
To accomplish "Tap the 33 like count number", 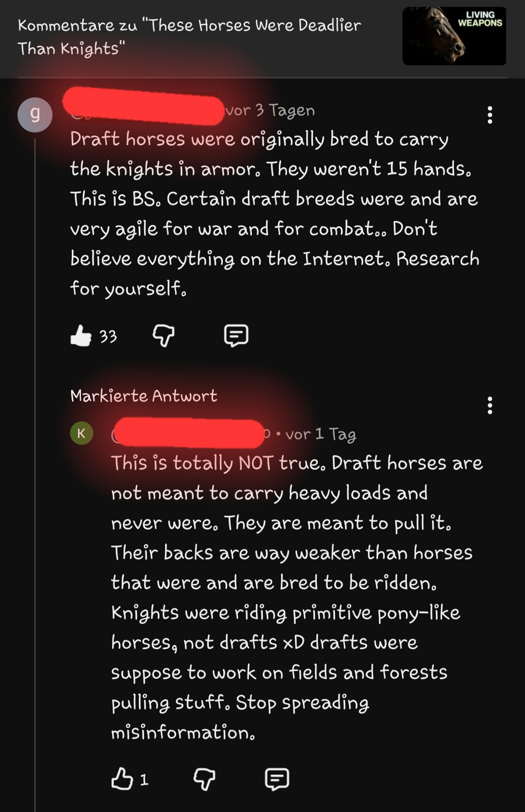I will click(x=108, y=337).
